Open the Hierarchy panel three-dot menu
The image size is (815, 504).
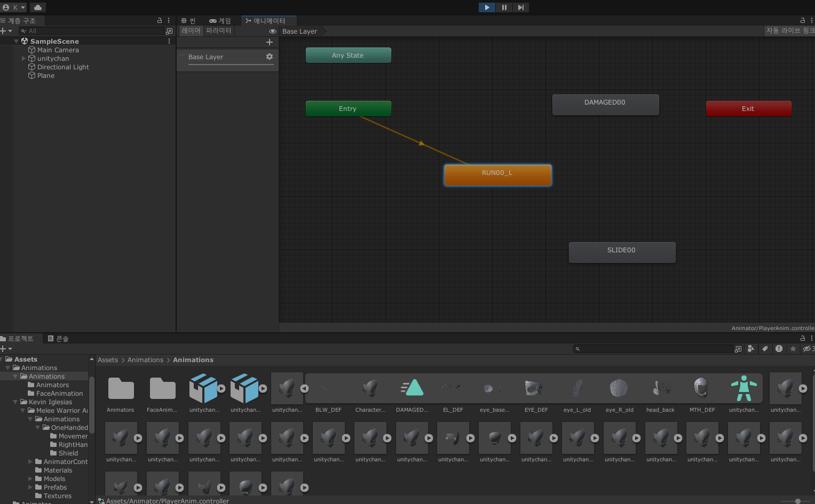[169, 20]
